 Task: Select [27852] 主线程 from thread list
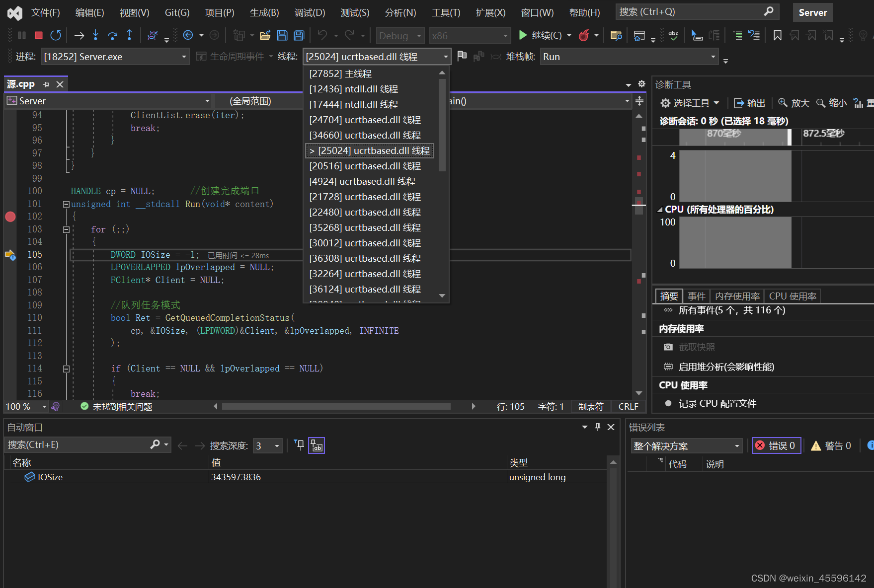[340, 73]
